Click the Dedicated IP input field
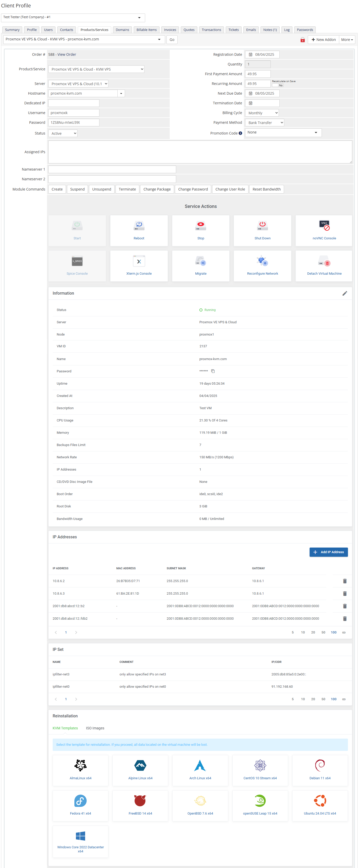This screenshot has width=363, height=868. 74,103
